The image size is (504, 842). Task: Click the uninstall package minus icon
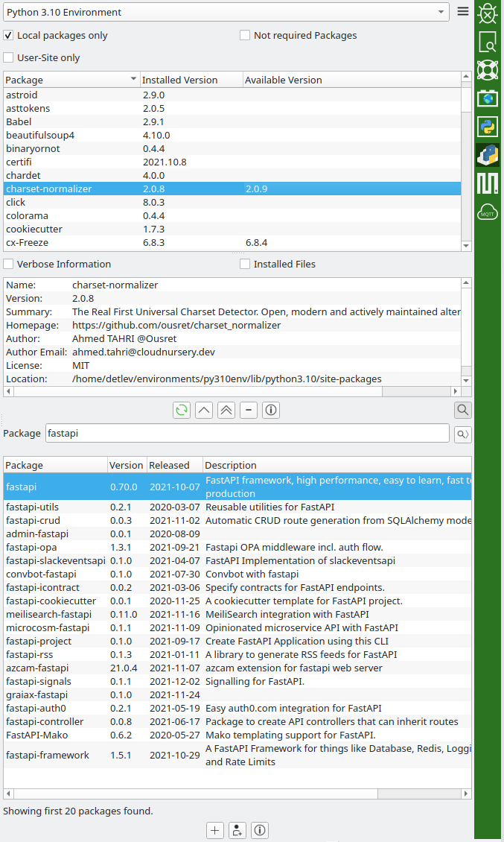click(x=249, y=410)
